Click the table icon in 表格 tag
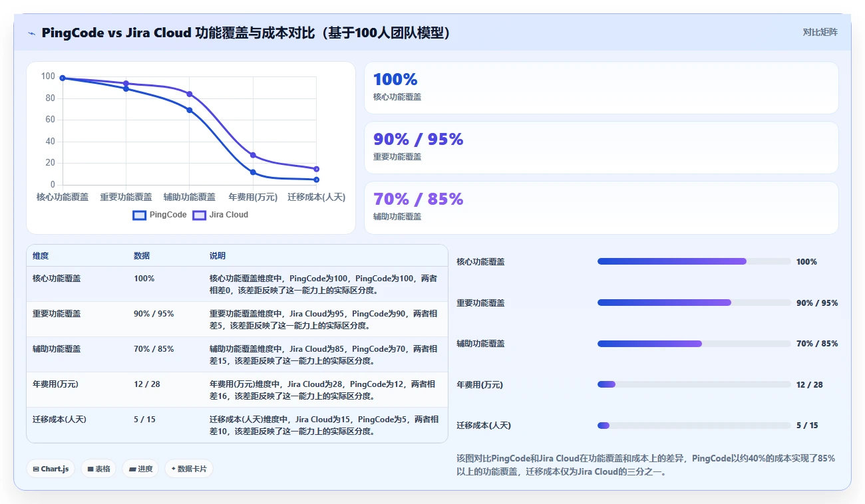Screen dimensions: 865x504 click(x=90, y=469)
